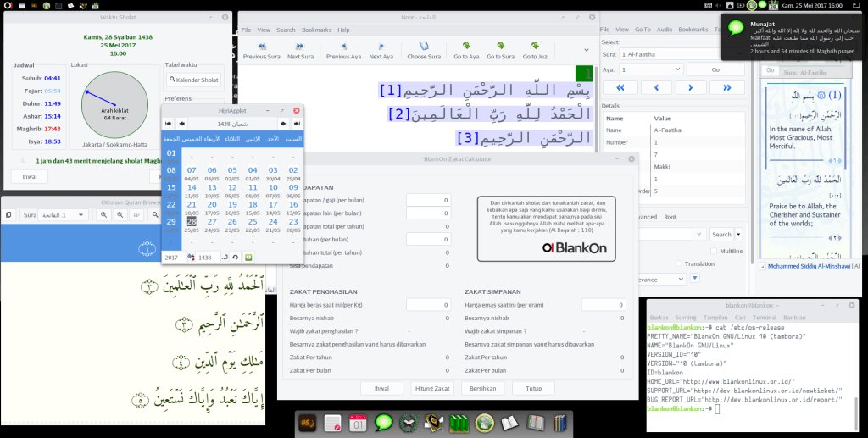This screenshot has width=868, height=438.
Task: Open green books app in dock
Action: [459, 423]
